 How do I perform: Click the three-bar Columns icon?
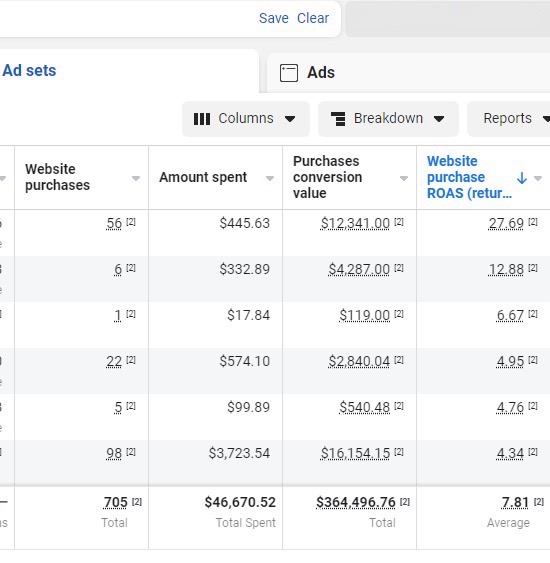202,119
